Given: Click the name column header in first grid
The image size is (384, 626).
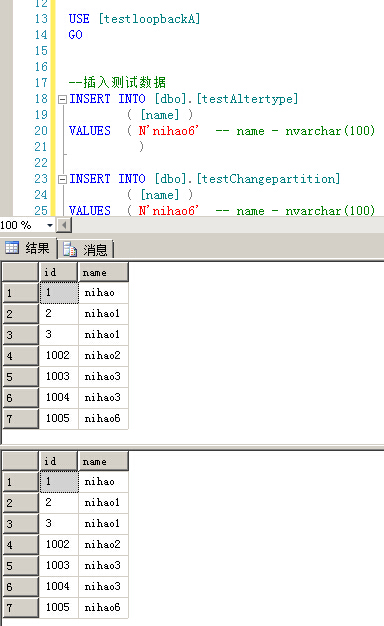Looking at the screenshot, I should coord(103,272).
